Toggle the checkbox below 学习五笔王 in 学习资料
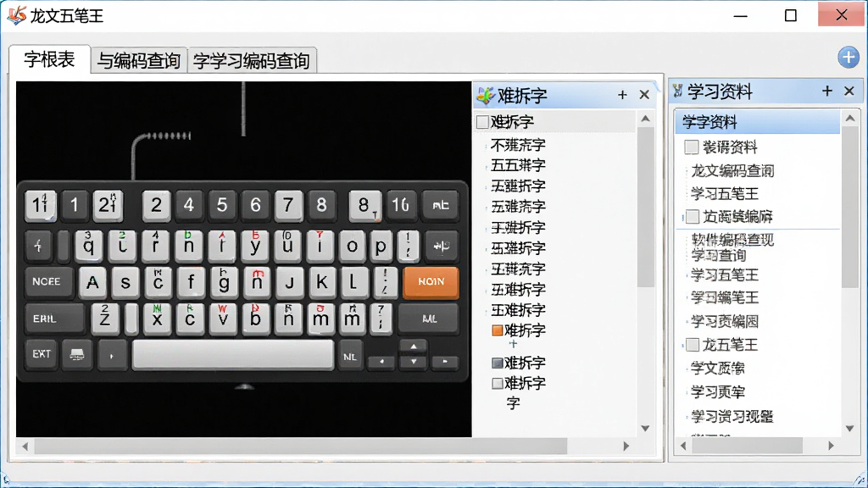The image size is (868, 488). (692, 216)
